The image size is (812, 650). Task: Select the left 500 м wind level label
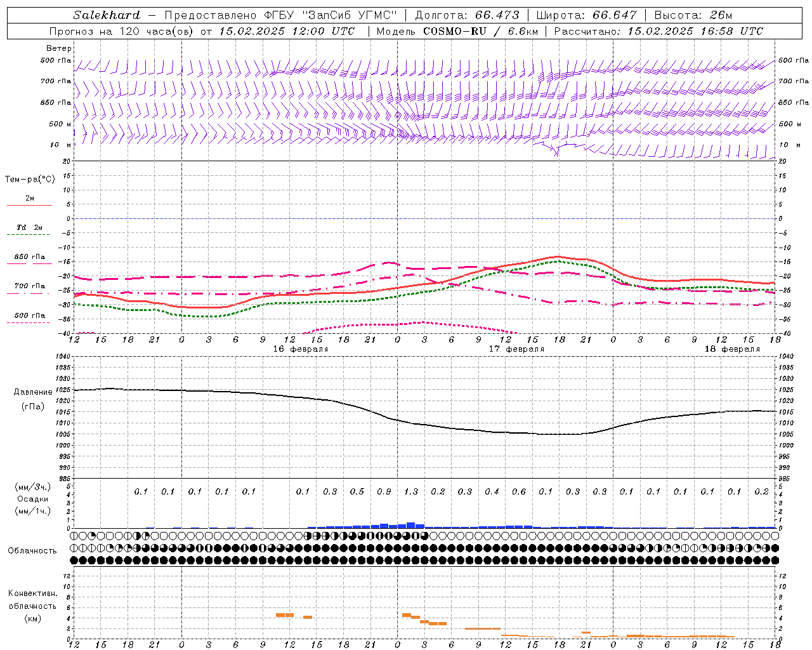point(60,124)
